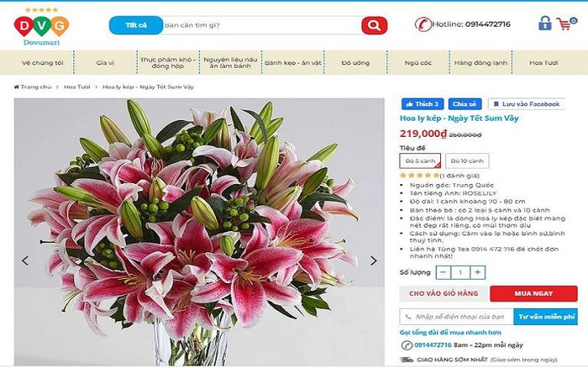Click the five-star rating row
This screenshot has width=588, height=368.
point(439,176)
